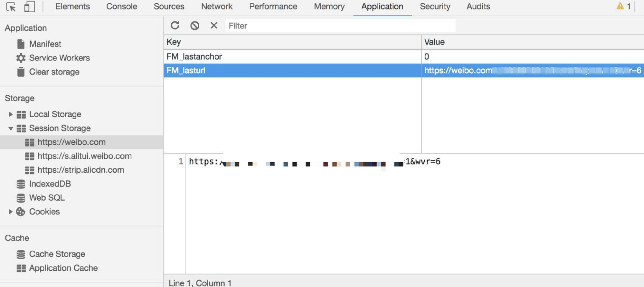
Task: Expand the Cookies tree node
Action: pos(11,212)
